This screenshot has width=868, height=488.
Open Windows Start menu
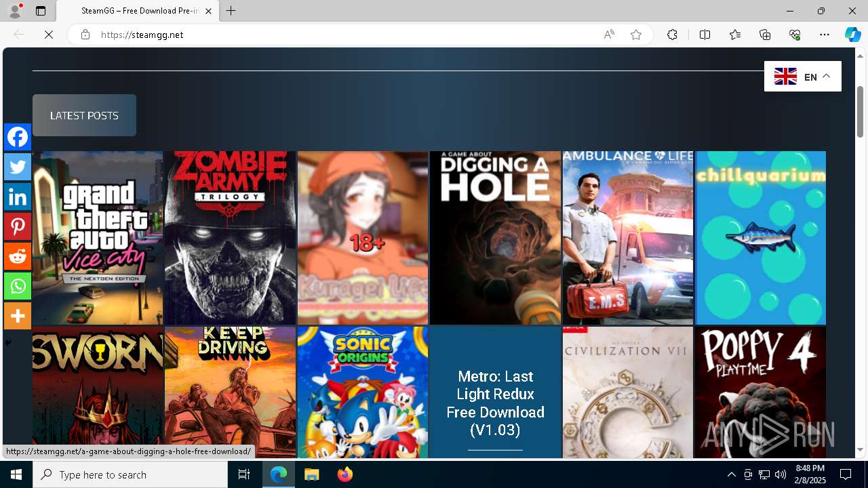(x=16, y=474)
